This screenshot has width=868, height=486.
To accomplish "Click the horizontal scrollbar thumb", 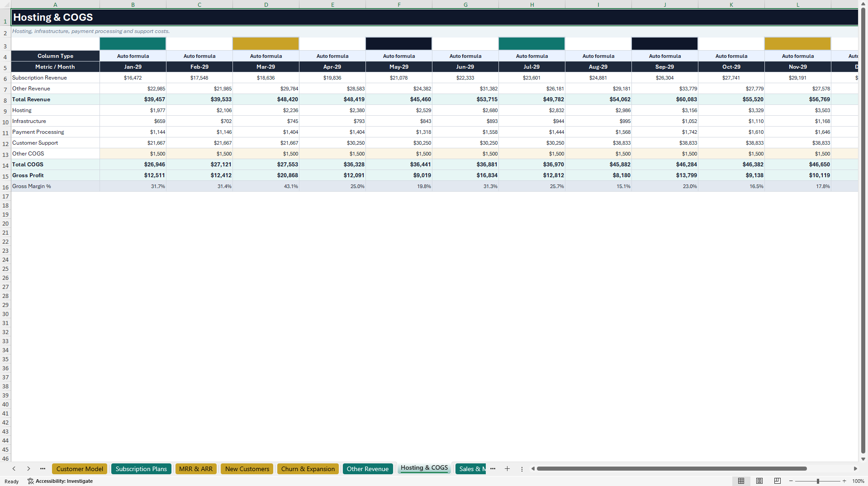I will 672,469.
